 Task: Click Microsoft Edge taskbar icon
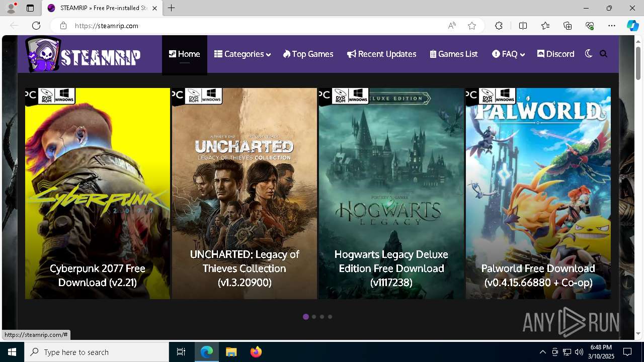[207, 352]
